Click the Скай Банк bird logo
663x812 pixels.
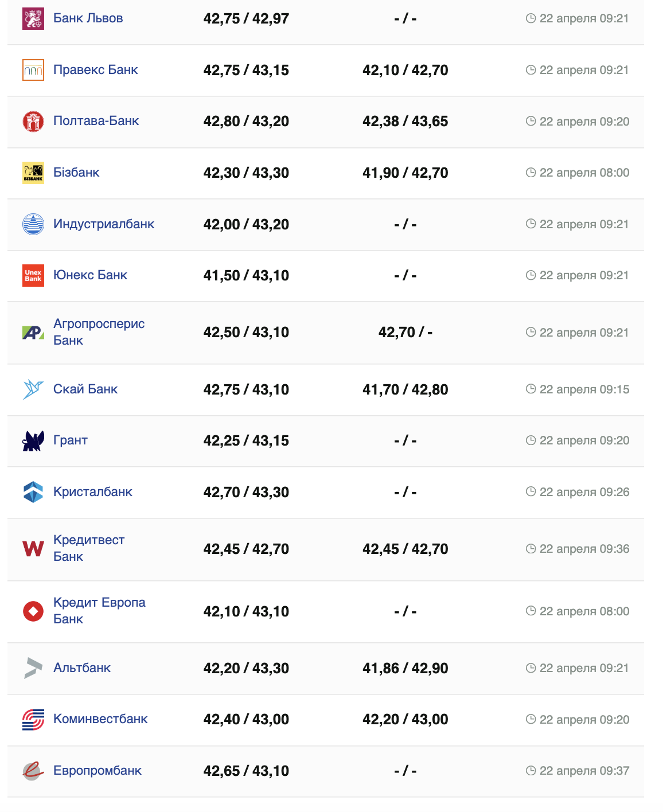point(33,389)
